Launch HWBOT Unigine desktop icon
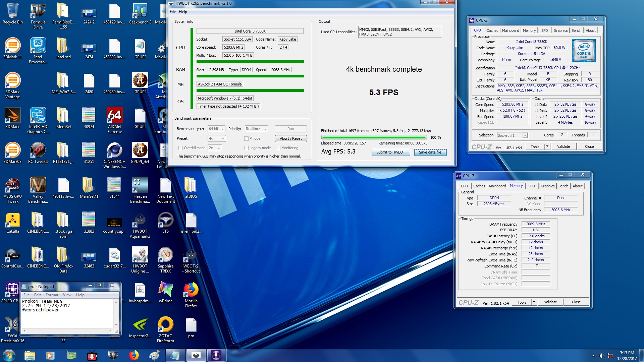 [140, 260]
